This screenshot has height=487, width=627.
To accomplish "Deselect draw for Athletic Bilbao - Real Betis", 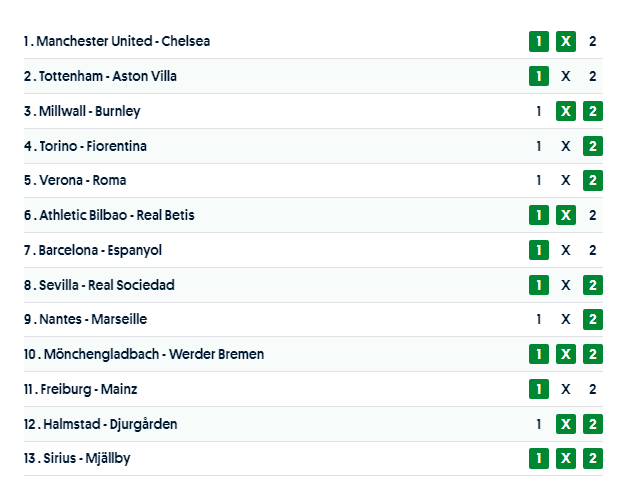I will tap(566, 215).
